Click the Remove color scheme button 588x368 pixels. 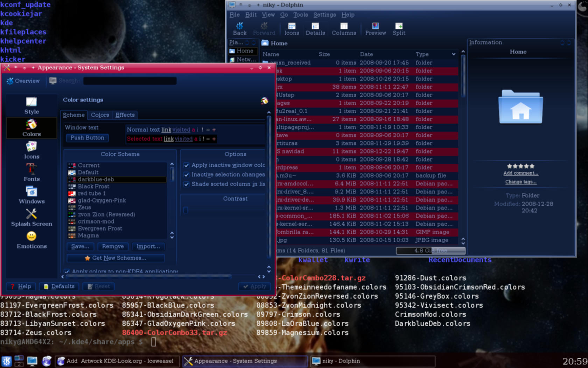(113, 246)
